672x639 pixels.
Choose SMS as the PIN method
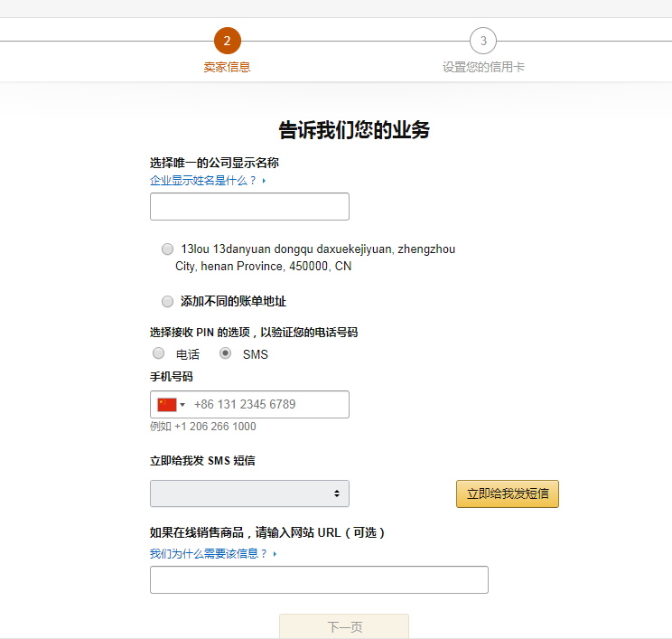coord(226,353)
